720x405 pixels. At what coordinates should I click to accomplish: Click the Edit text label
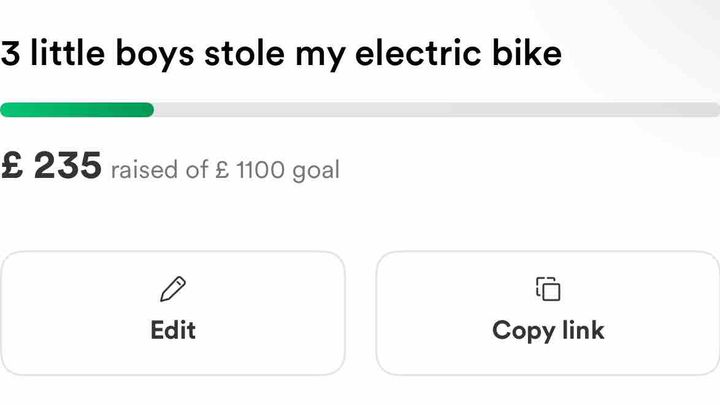coord(173,330)
